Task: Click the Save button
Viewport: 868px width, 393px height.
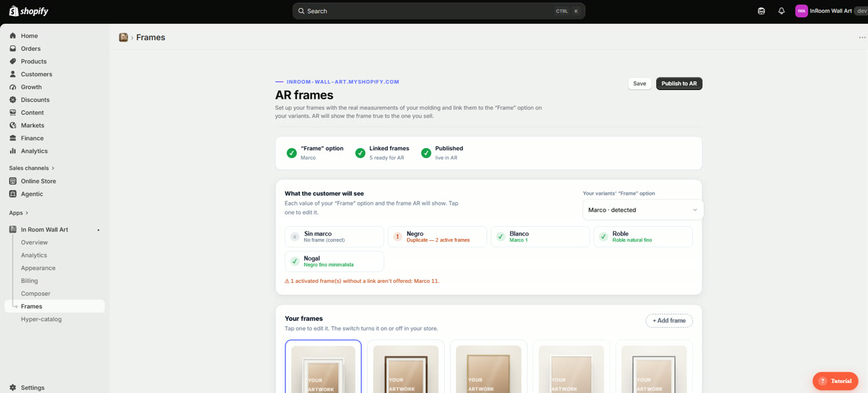Action: pos(640,83)
